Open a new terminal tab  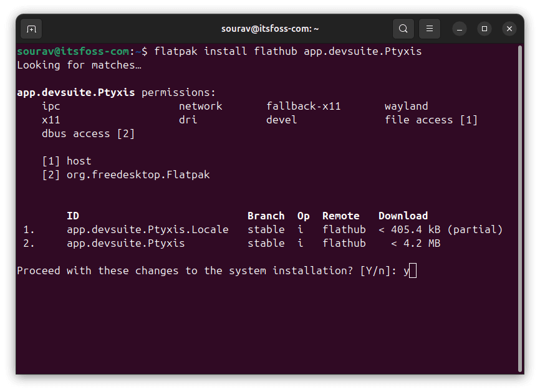coord(31,29)
